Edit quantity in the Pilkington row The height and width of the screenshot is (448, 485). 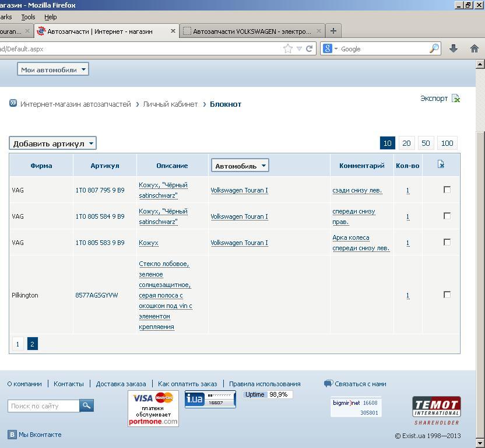point(407,296)
